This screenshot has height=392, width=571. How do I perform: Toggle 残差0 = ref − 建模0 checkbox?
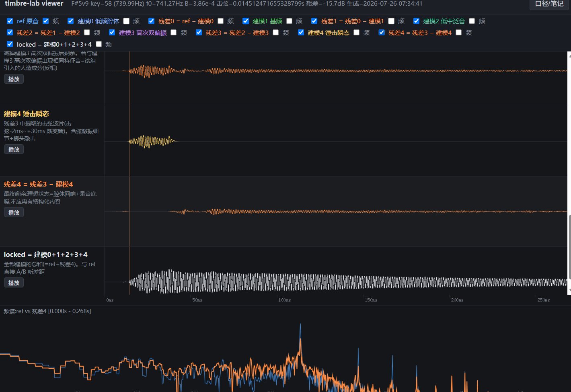point(152,21)
